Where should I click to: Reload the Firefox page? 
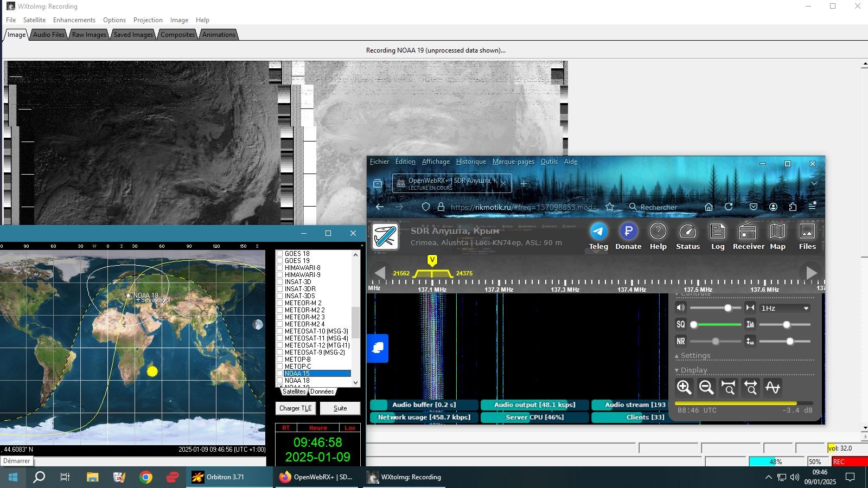(x=729, y=207)
